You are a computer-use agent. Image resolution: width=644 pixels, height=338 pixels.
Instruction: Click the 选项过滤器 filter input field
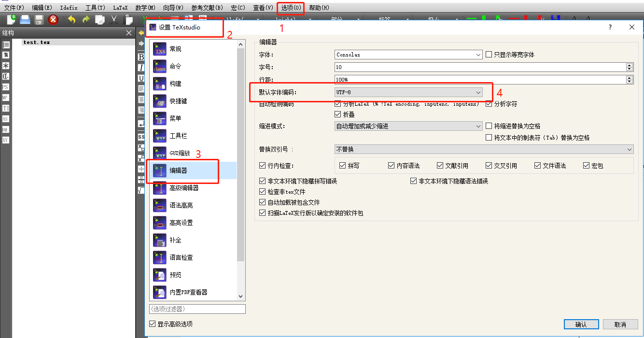tap(197, 309)
